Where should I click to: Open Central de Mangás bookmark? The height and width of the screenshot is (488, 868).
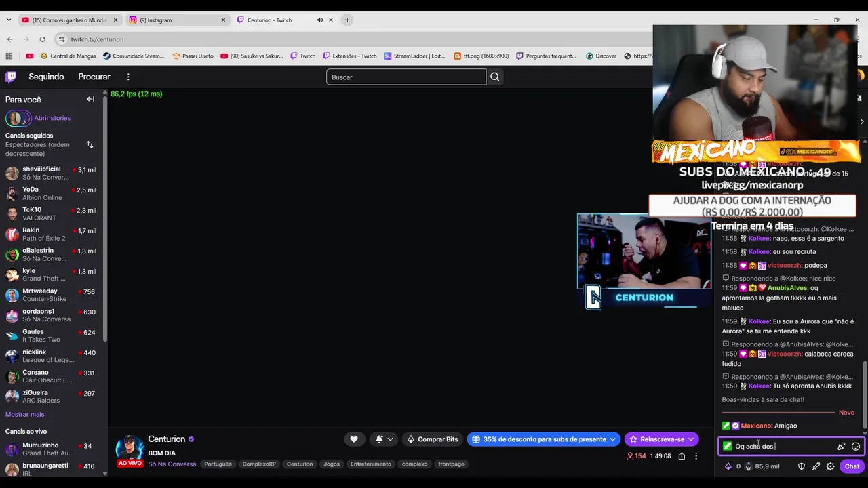coord(68,56)
